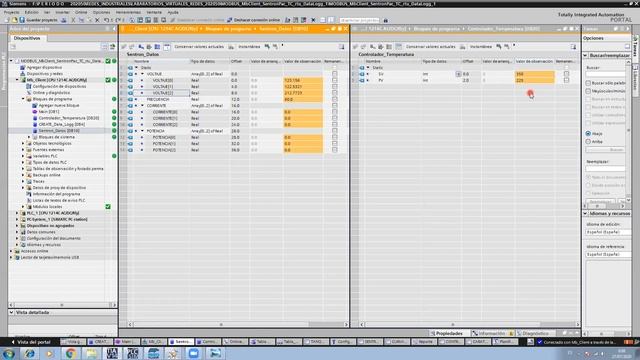Toggle Remanencia checkbox for FRECUENCIA row
The height and width of the screenshot is (360, 640).
(x=335, y=99)
